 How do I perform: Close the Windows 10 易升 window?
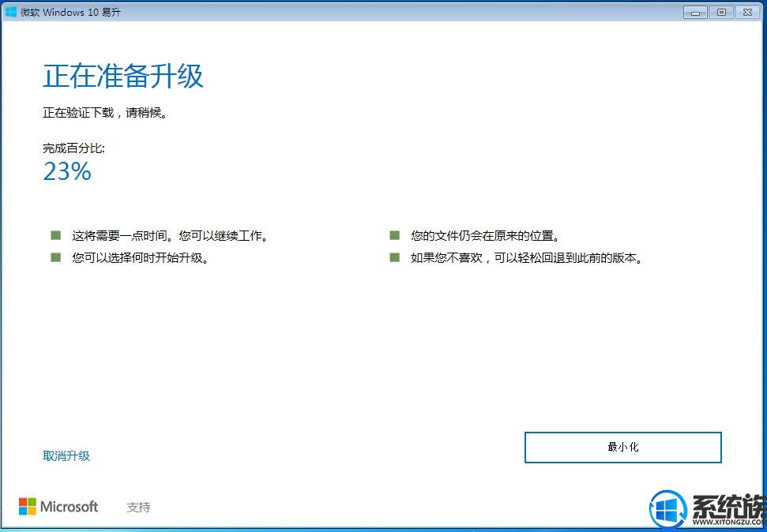click(747, 13)
